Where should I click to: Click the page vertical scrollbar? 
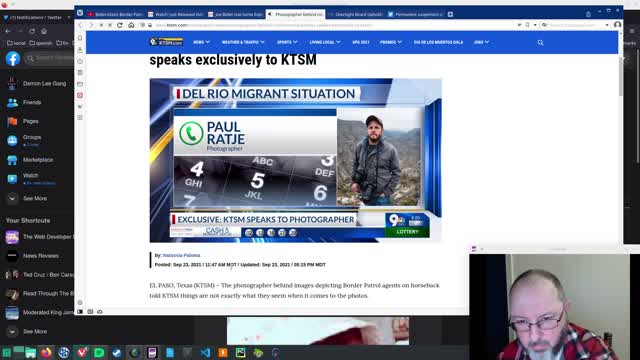click(x=621, y=77)
